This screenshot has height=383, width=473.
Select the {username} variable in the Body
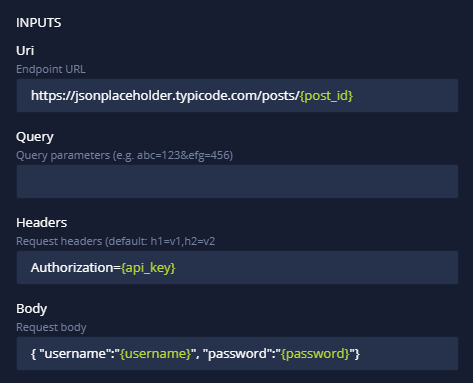coord(155,354)
